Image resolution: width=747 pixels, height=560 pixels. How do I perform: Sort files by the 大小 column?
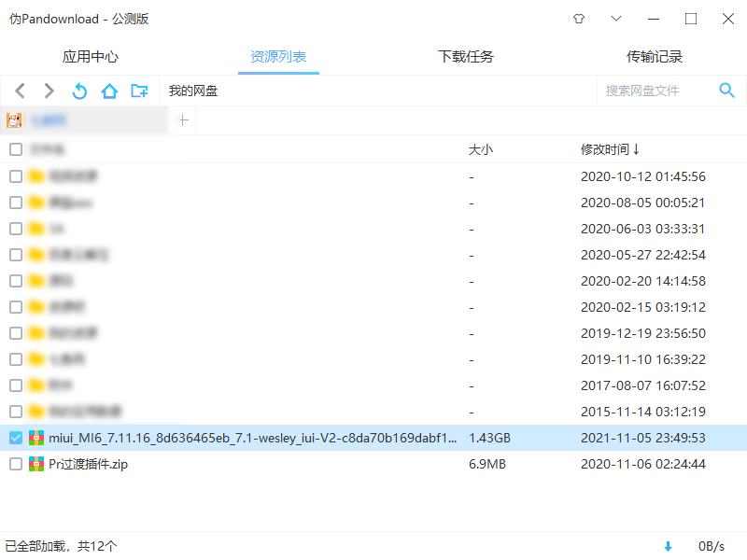480,149
